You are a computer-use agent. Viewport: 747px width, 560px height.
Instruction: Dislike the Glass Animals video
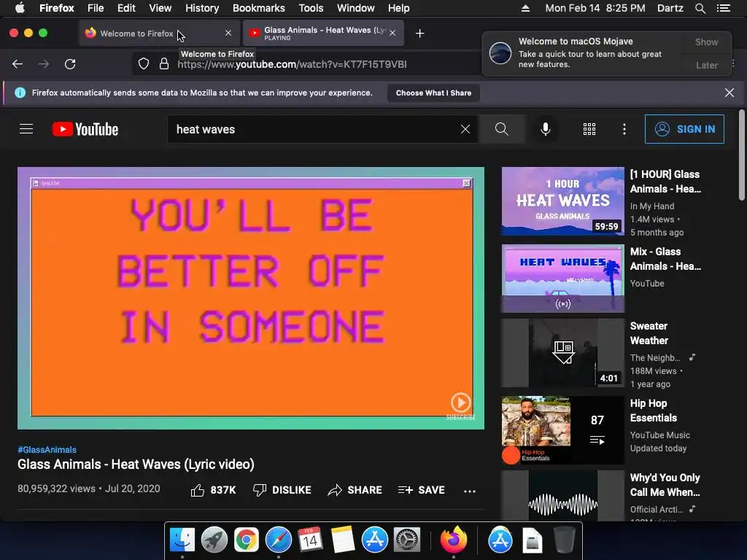[282, 490]
